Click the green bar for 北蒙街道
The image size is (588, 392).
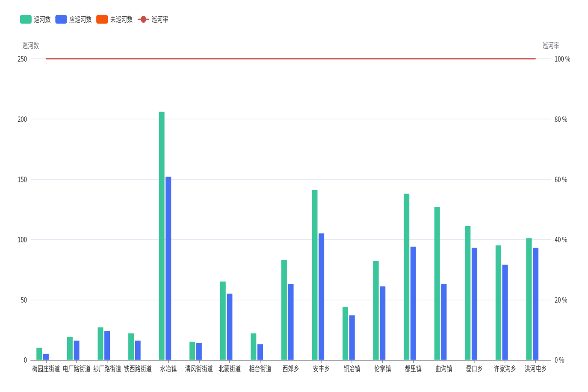point(223,321)
